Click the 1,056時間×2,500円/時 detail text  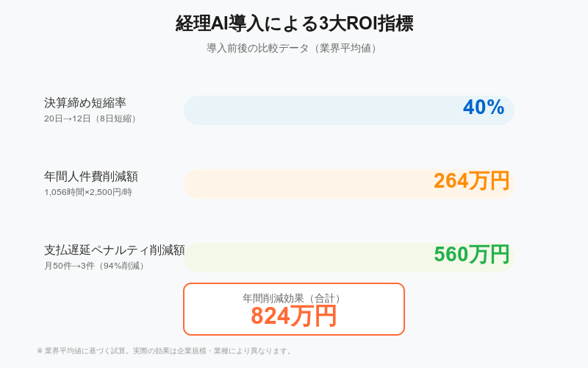(x=88, y=192)
